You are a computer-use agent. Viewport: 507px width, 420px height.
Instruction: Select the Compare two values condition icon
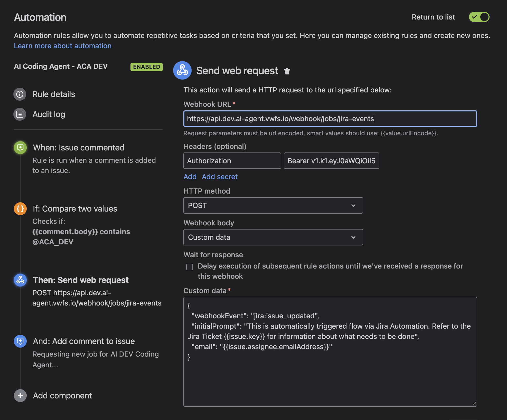coord(20,209)
